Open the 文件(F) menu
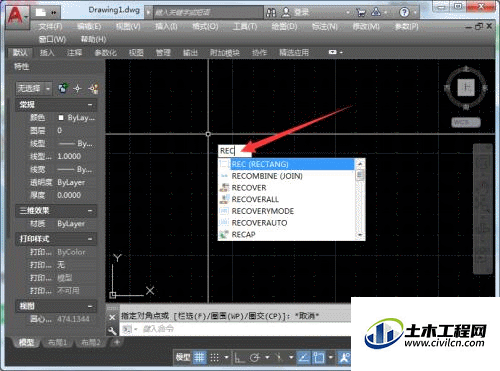The width and height of the screenshot is (500, 371). pos(50,26)
